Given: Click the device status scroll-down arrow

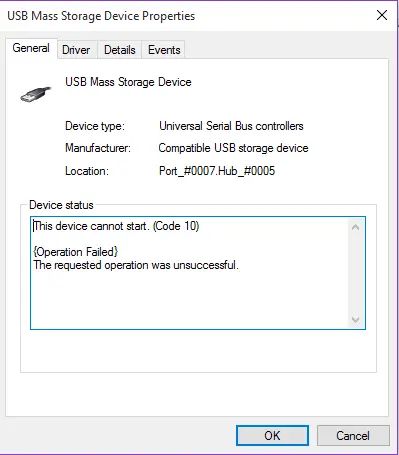Looking at the screenshot, I should 355,320.
